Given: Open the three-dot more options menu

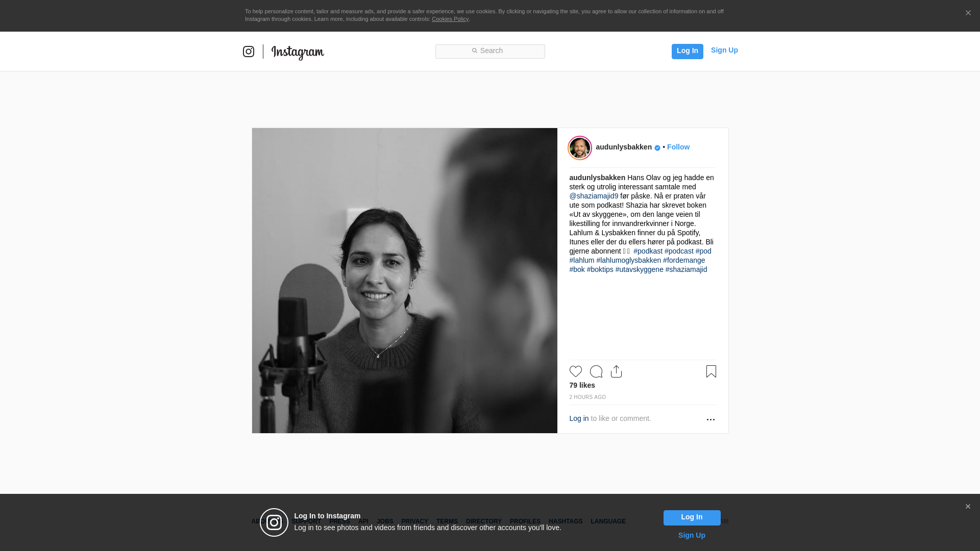Looking at the screenshot, I should click(x=710, y=419).
